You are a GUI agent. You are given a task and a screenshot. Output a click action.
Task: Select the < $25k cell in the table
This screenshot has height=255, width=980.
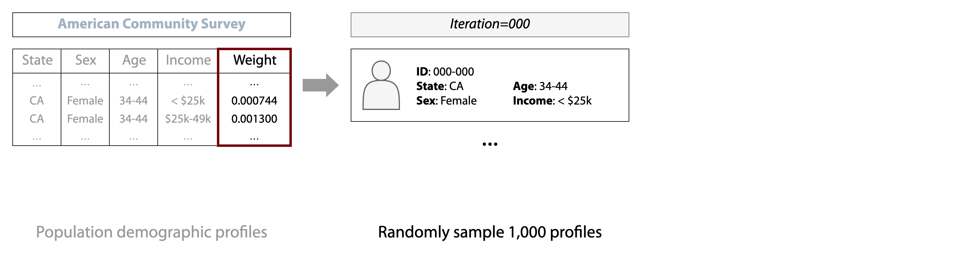(188, 101)
